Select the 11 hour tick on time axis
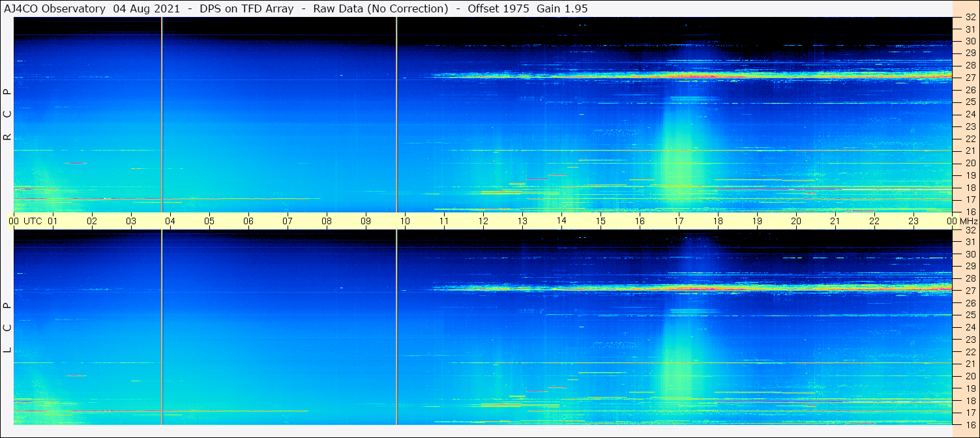 444,221
